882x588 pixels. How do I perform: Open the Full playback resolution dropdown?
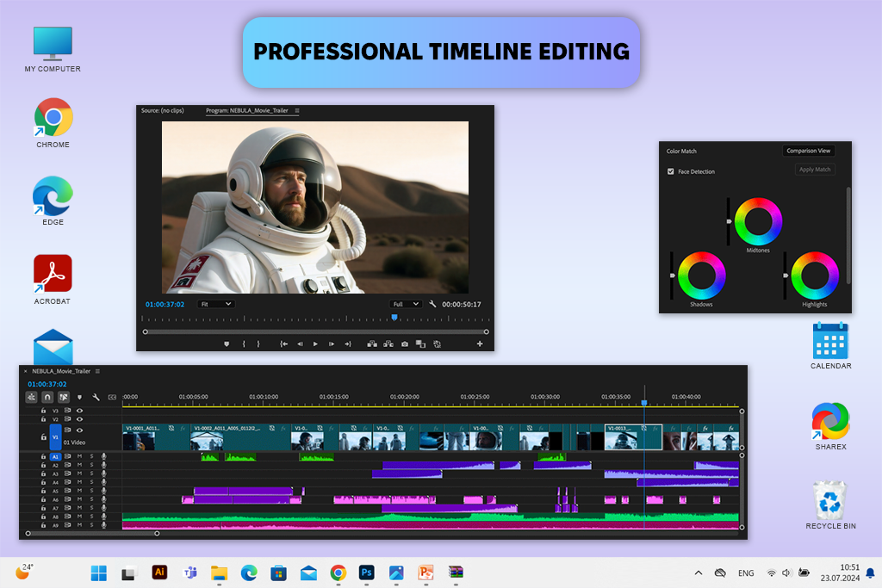tap(406, 304)
